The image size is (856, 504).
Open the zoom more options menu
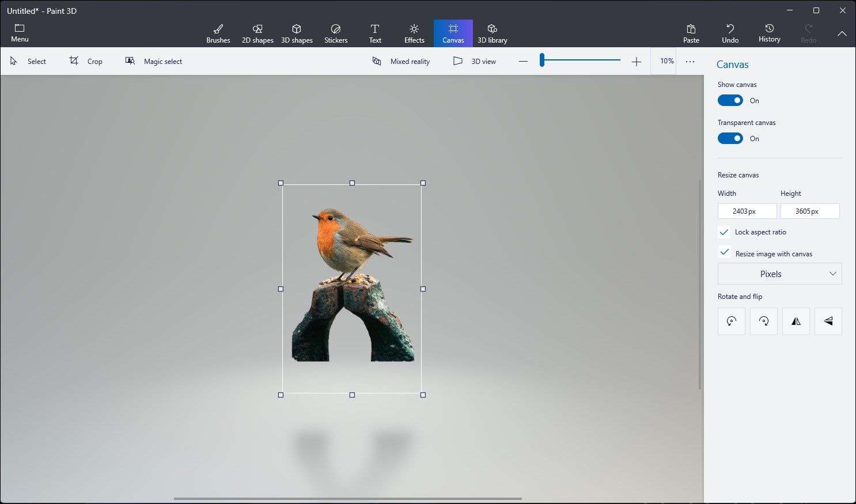[x=690, y=60]
